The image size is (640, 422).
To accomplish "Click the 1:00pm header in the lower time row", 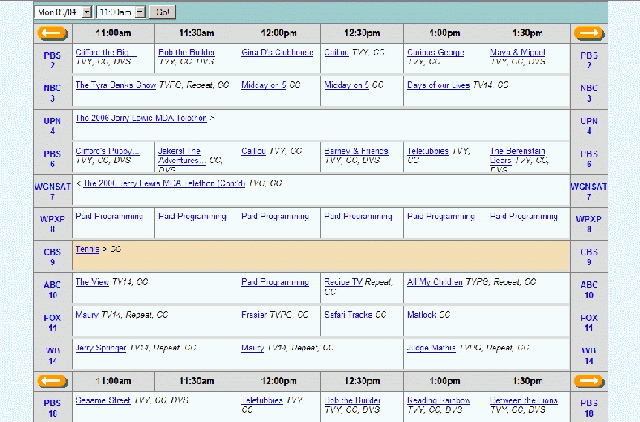I will point(444,381).
